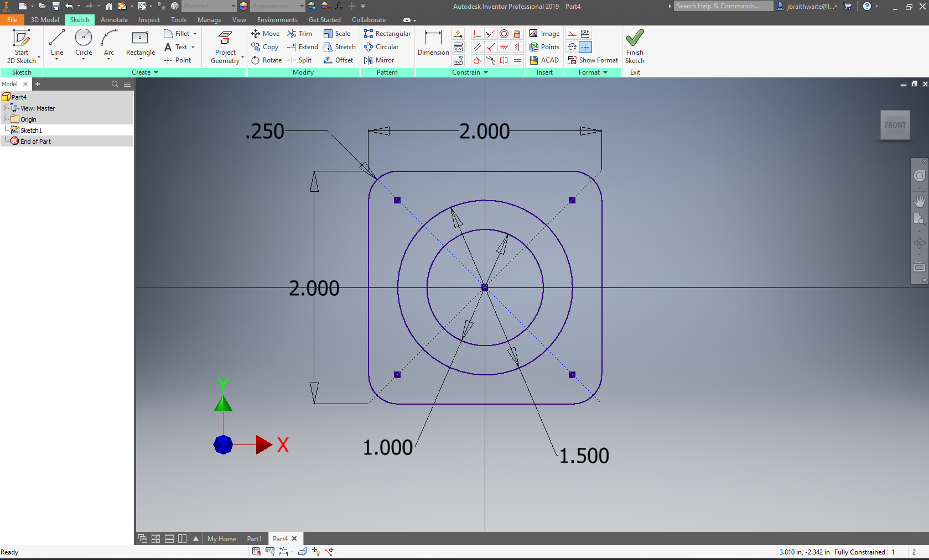Toggle Dimension Display in status bar
The height and width of the screenshot is (560, 929).
tap(283, 551)
